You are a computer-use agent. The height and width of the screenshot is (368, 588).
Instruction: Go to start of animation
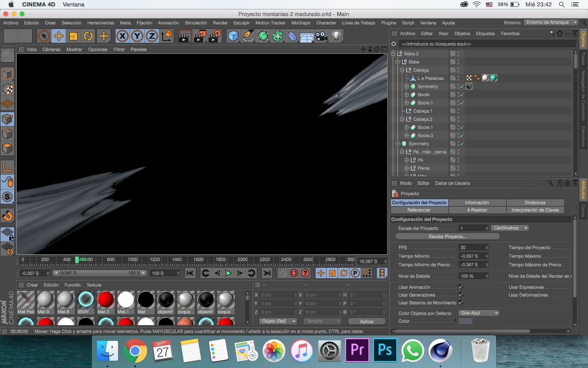tap(190, 273)
